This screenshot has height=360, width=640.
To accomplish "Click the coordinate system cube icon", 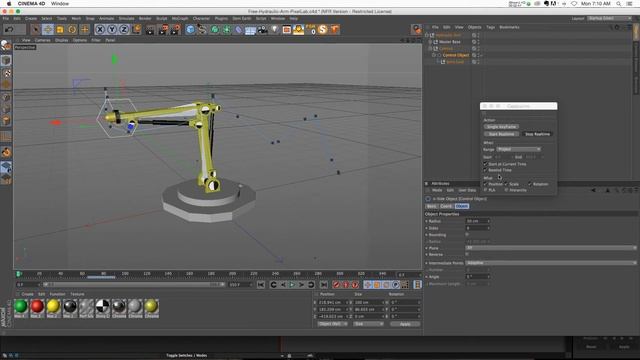I will tap(136, 29).
